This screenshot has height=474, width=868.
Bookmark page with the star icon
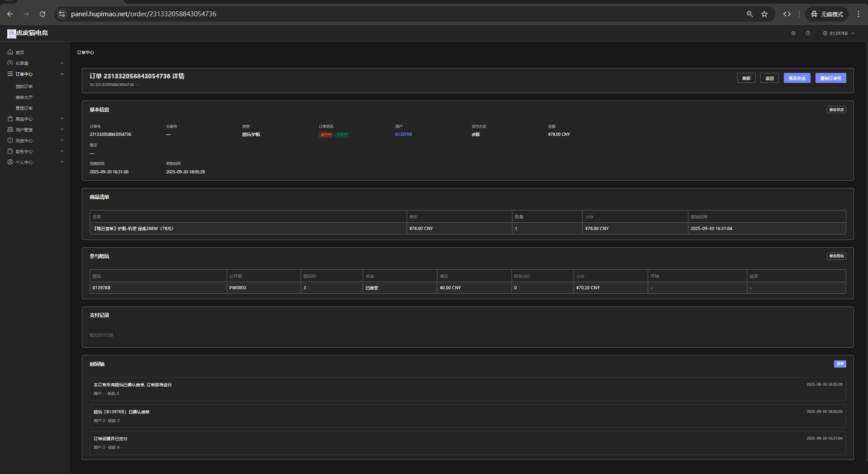click(764, 14)
